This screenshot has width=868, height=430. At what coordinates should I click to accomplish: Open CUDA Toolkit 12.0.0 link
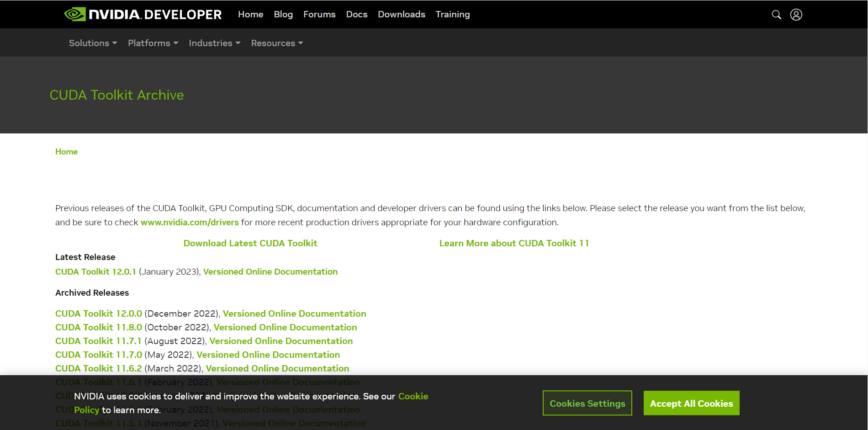pyautogui.click(x=99, y=313)
